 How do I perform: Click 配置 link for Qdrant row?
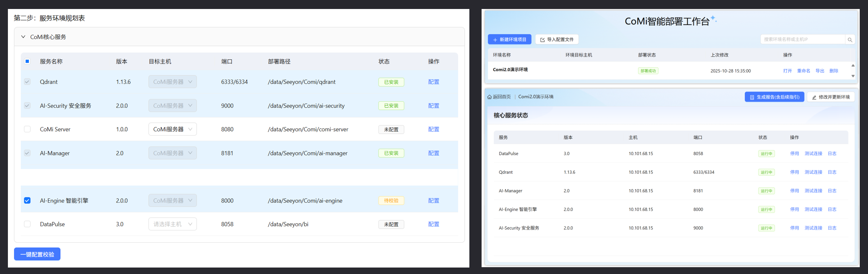433,82
